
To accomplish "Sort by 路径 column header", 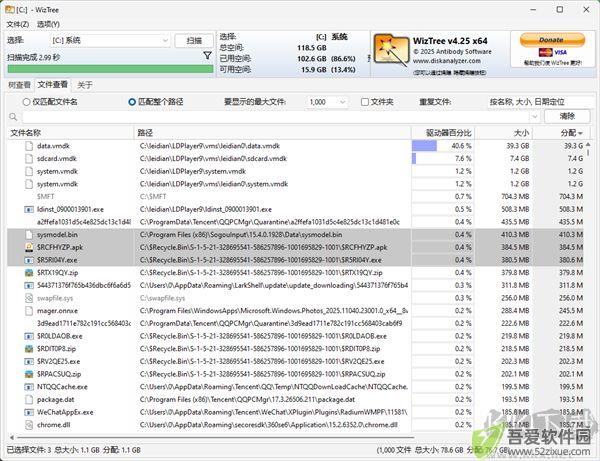I will point(272,133).
